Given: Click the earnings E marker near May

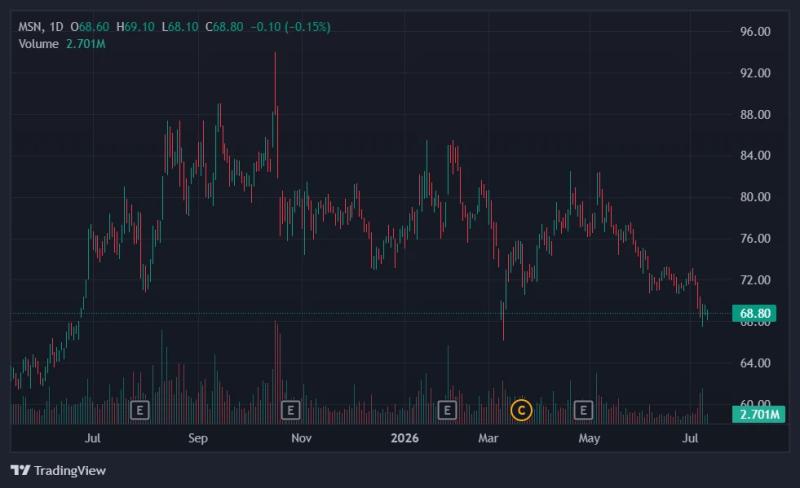Looking at the screenshot, I should (x=583, y=410).
